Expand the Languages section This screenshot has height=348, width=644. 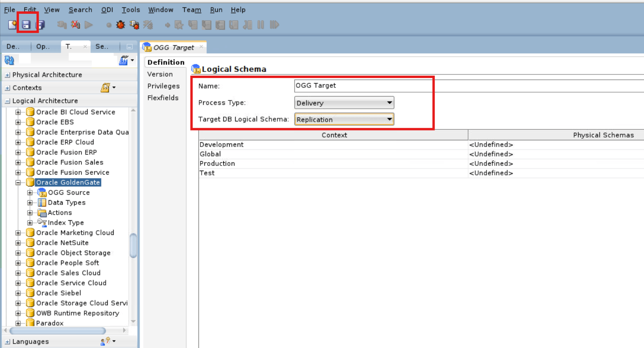click(x=7, y=342)
